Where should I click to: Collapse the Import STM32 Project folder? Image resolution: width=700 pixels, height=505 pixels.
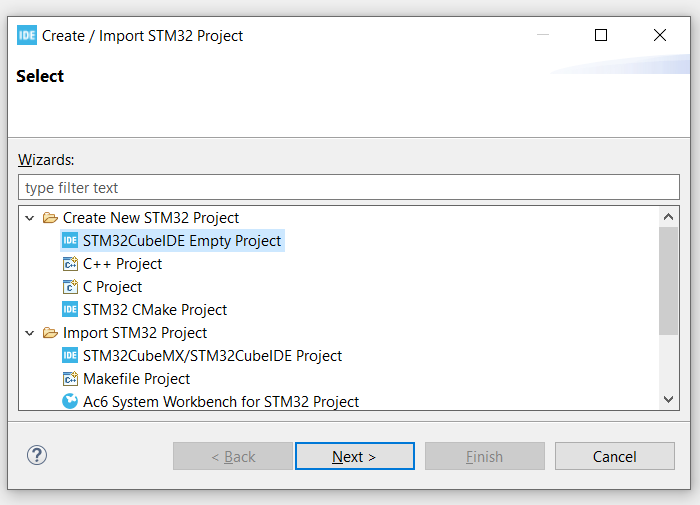click(x=31, y=333)
